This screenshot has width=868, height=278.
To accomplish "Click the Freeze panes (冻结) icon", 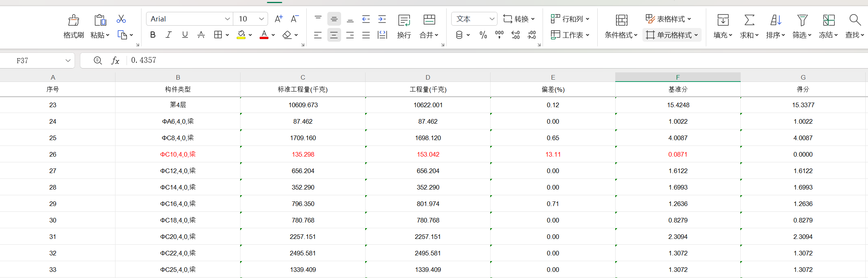I will point(829,20).
